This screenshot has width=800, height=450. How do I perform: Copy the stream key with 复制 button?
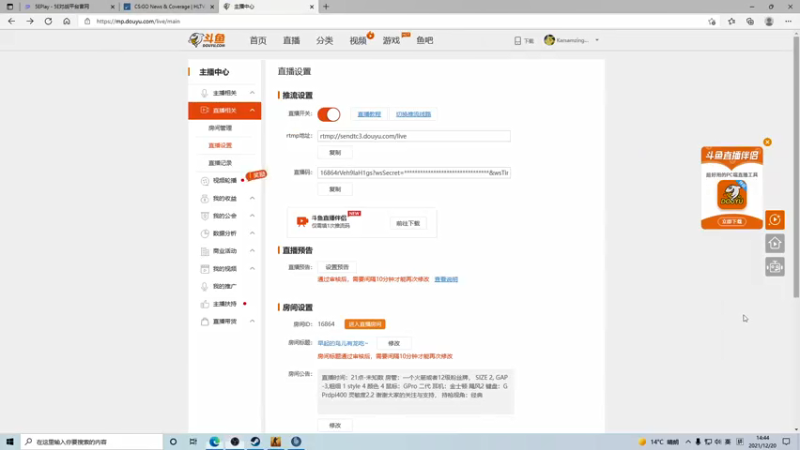pos(335,189)
